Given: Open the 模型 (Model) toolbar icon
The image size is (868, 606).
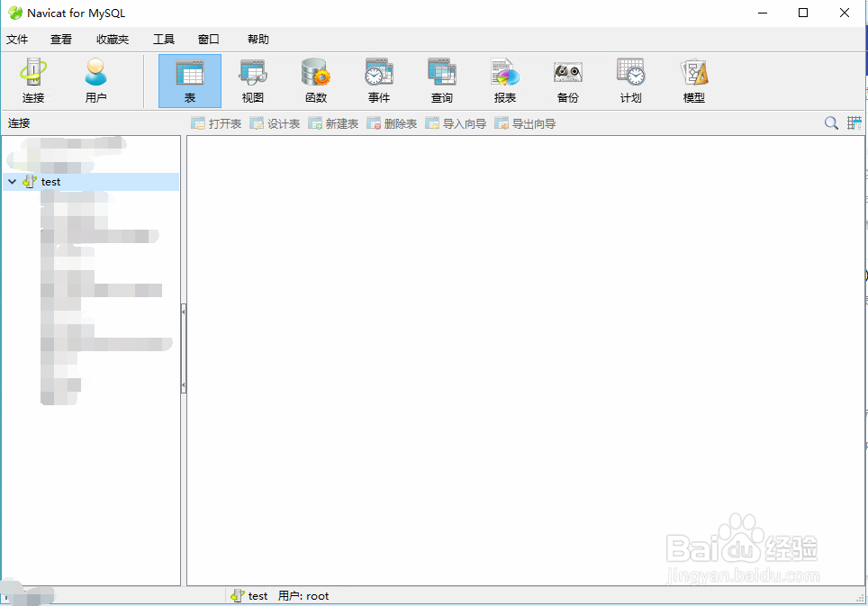Looking at the screenshot, I should (694, 81).
